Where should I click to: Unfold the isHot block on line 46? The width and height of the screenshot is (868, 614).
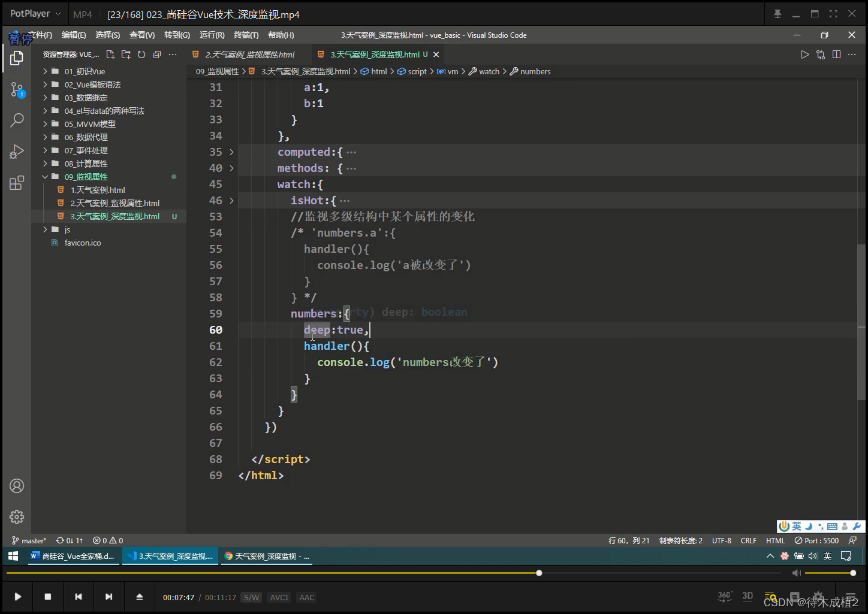coord(231,201)
